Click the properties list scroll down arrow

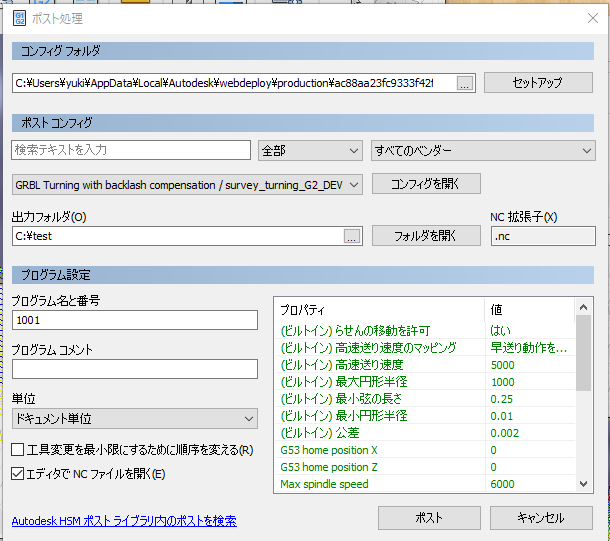pos(583,484)
